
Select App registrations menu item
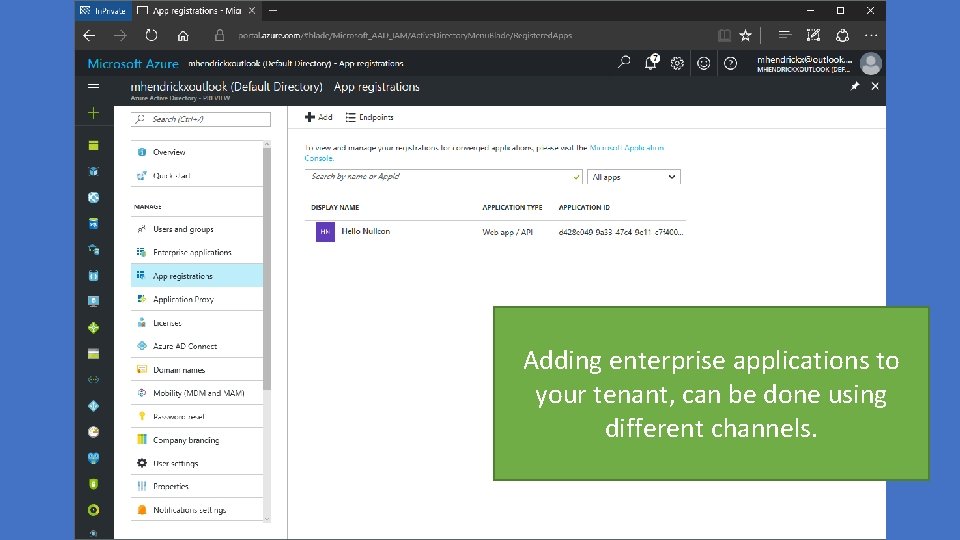197,276
